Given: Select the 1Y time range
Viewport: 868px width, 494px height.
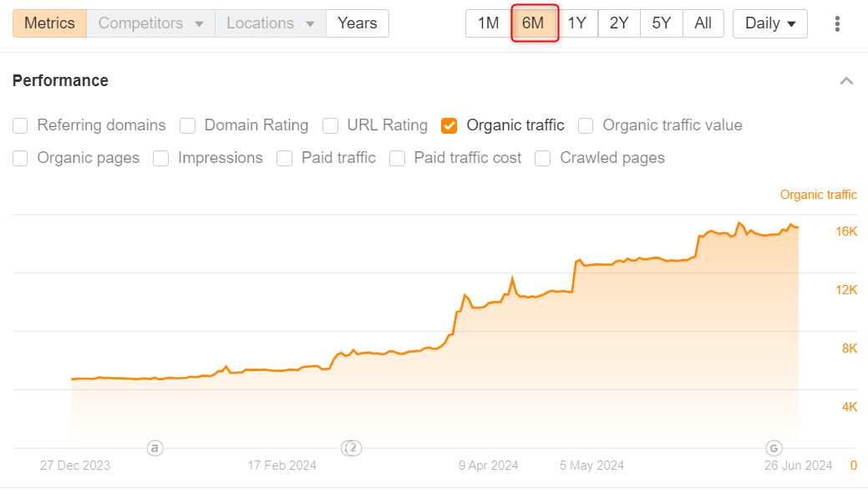Looking at the screenshot, I should pyautogui.click(x=576, y=23).
